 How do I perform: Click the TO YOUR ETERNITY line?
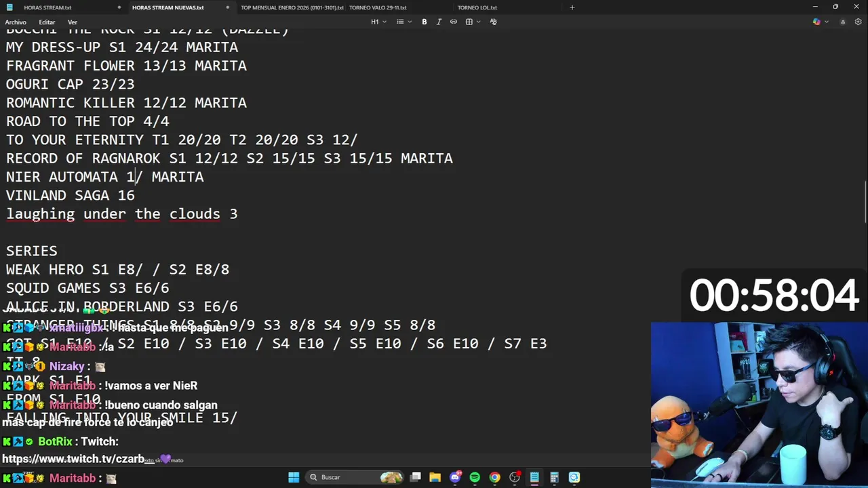[x=182, y=140]
